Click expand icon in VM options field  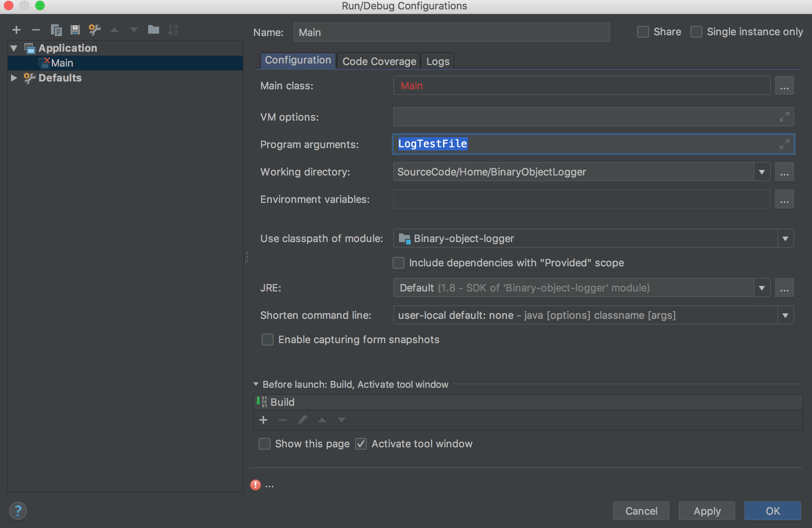(784, 117)
